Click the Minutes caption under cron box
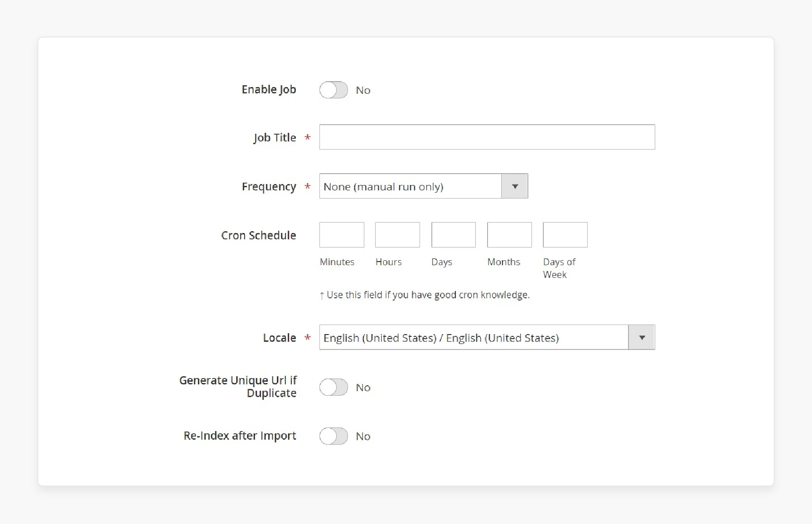The width and height of the screenshot is (812, 524). tap(337, 262)
